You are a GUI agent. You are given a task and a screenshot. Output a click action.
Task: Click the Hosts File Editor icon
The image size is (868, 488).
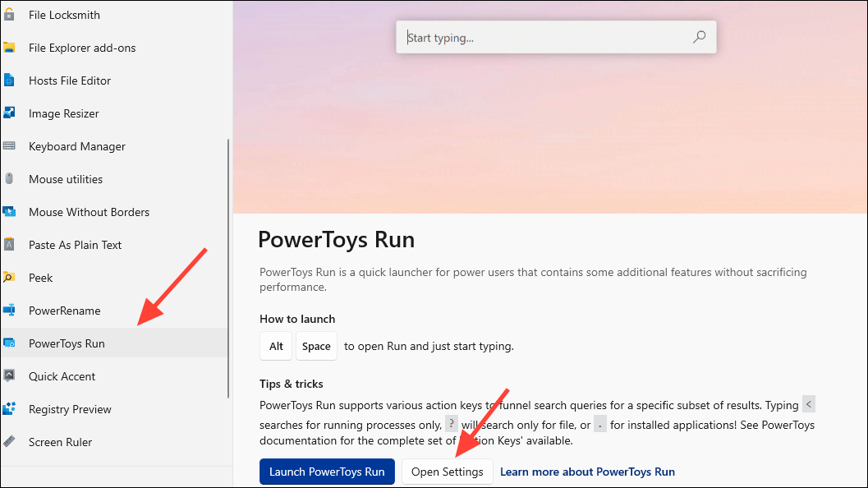click(x=9, y=81)
